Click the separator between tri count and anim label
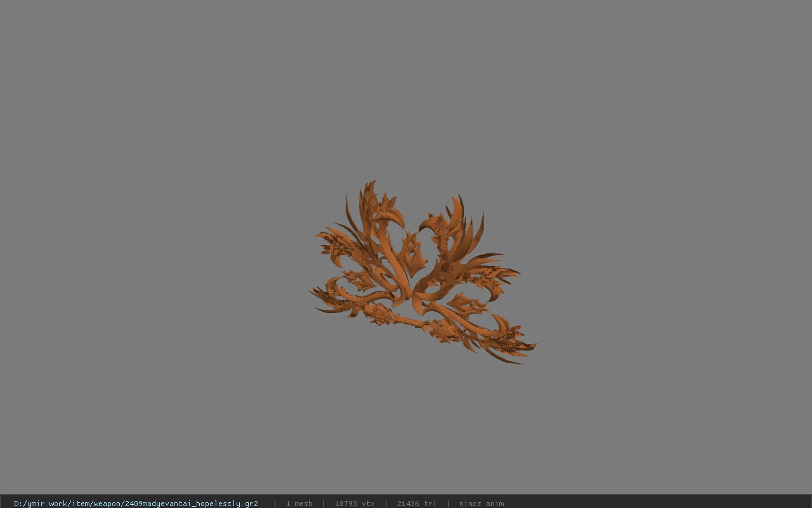812x508 pixels. tap(448, 504)
